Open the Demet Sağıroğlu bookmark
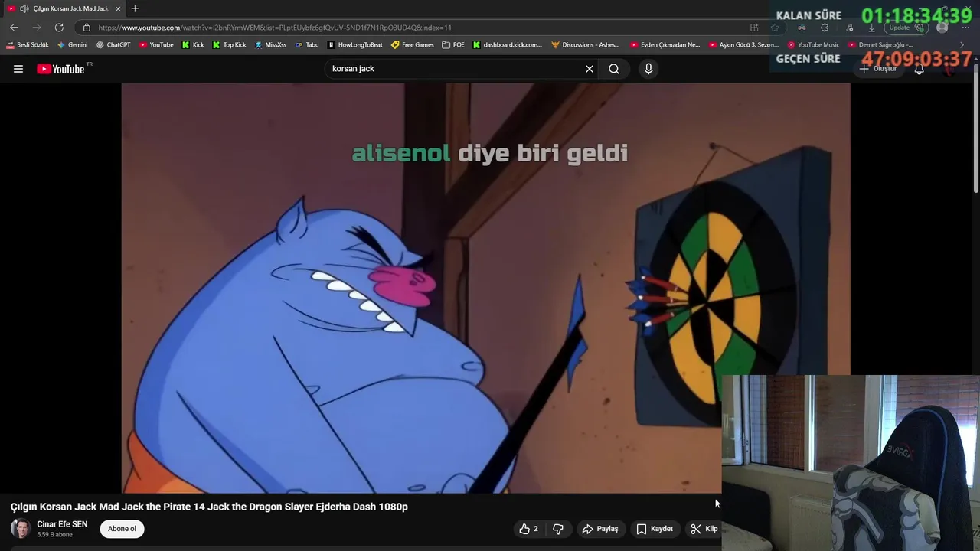The height and width of the screenshot is (551, 980). click(880, 45)
